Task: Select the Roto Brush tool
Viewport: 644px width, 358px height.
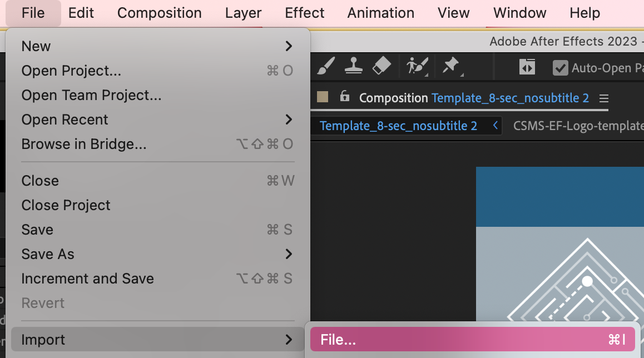Action: click(417, 66)
